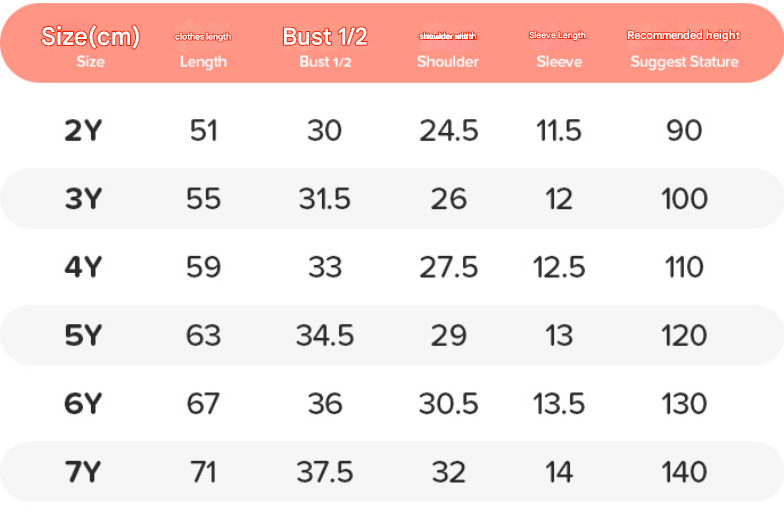Select the 2Y size row label

(x=83, y=130)
